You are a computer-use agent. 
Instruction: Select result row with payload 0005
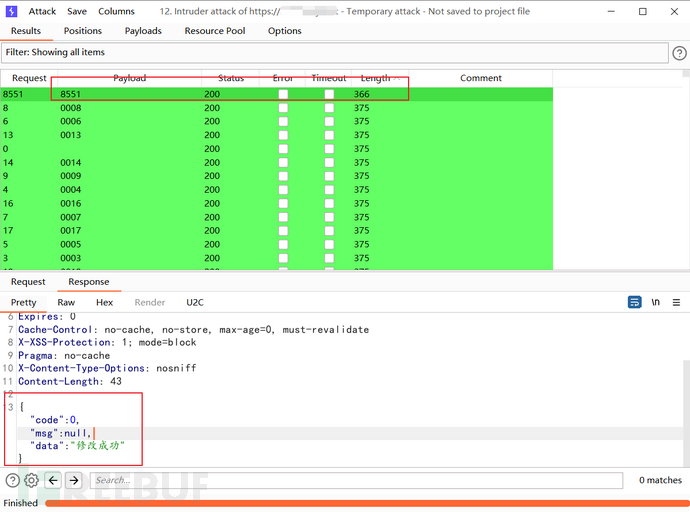coord(276,244)
